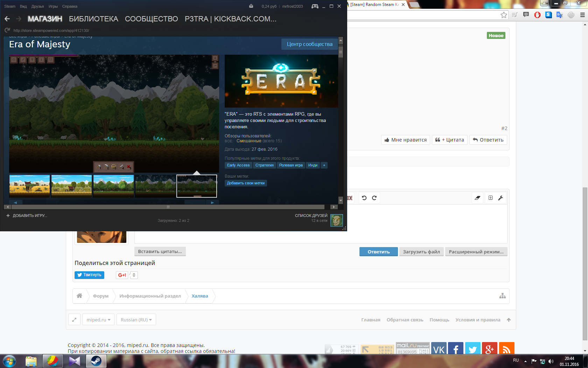Image resolution: width=588 pixels, height=368 pixels.
Task: Go back in Steam navigation
Action: (x=7, y=19)
